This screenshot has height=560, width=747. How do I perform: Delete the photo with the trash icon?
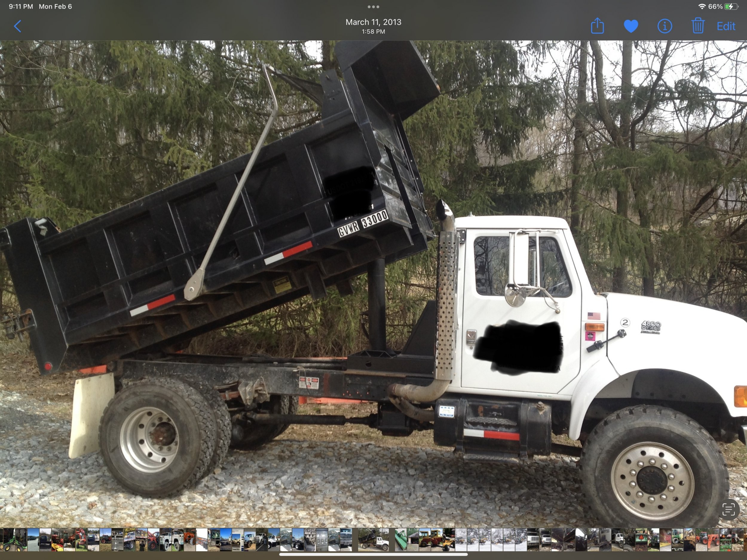coord(698,26)
